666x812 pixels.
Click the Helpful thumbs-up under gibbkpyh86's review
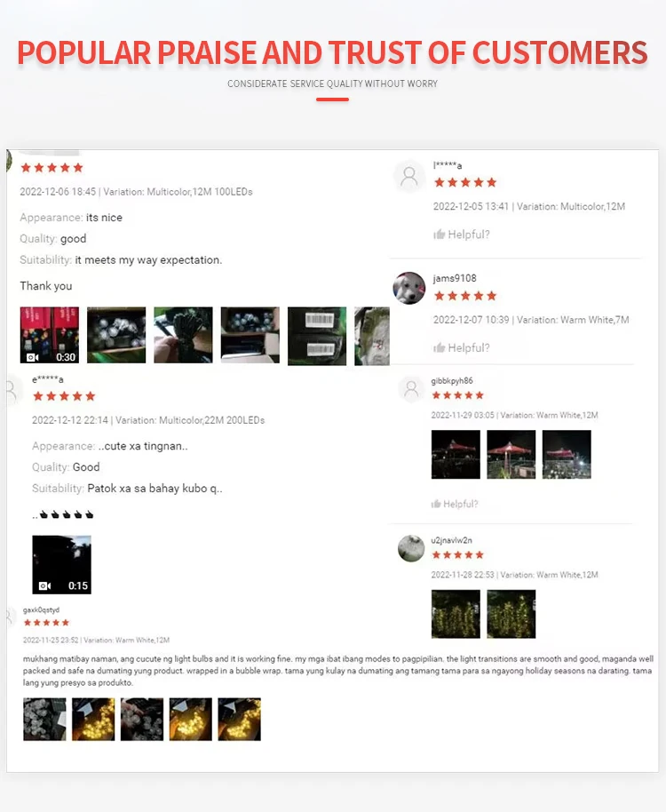pos(455,504)
